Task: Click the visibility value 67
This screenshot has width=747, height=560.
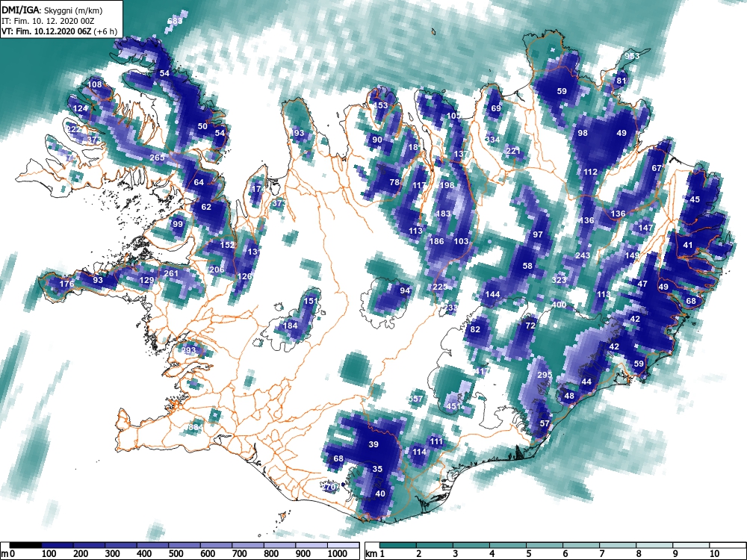Action: pyautogui.click(x=657, y=168)
